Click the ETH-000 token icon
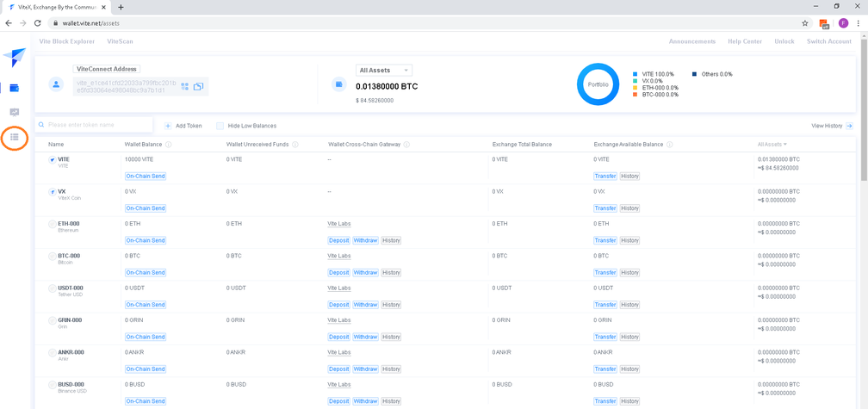Image resolution: width=868 pixels, height=409 pixels. 52,224
